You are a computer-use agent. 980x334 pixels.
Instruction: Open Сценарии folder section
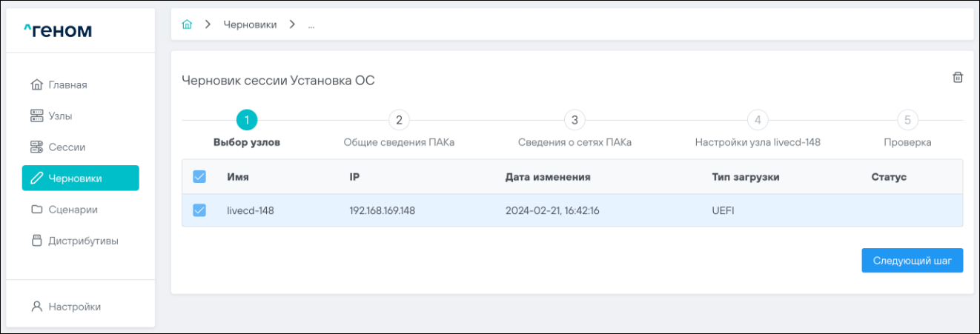click(x=73, y=210)
